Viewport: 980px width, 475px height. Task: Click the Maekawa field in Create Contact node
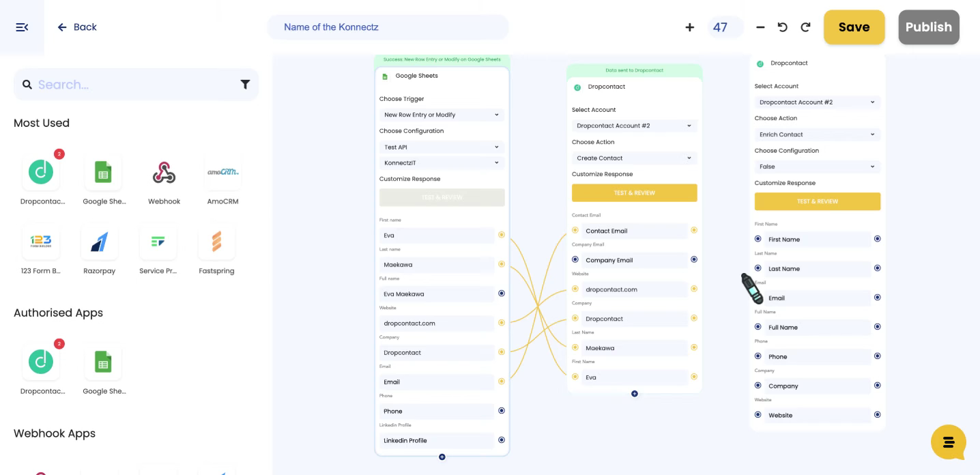635,348
